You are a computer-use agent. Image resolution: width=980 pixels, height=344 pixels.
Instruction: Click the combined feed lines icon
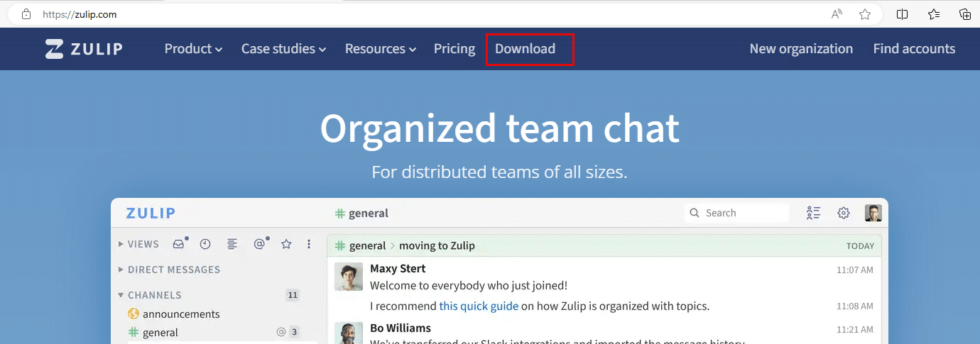232,244
